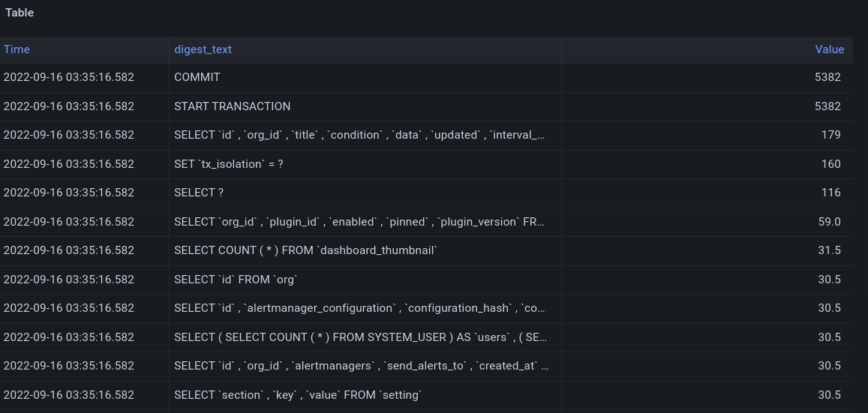The width and height of the screenshot is (868, 413).
Task: Click the SELECT ? digest cell
Action: click(365, 193)
